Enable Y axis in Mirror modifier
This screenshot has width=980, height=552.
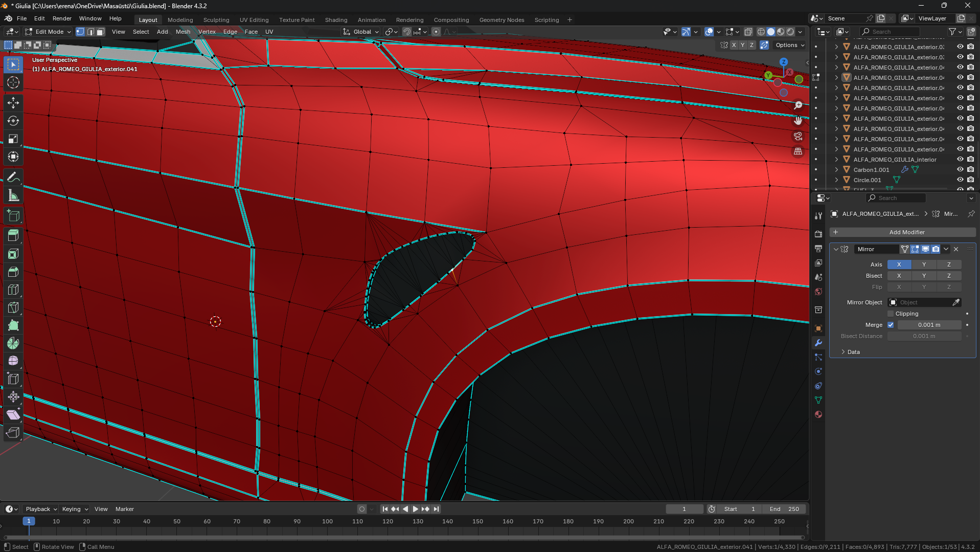(x=924, y=264)
